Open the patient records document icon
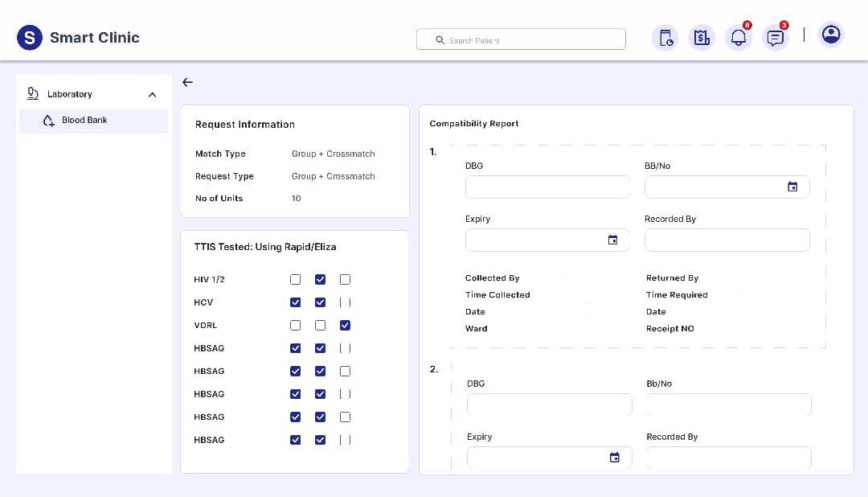Viewport: 868px width, 497px height. pyautogui.click(x=665, y=38)
